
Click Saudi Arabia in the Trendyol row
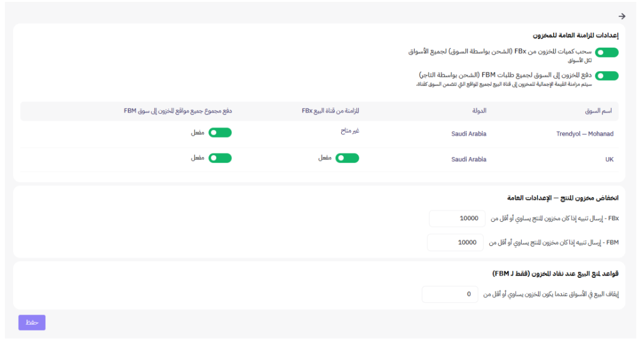468,134
